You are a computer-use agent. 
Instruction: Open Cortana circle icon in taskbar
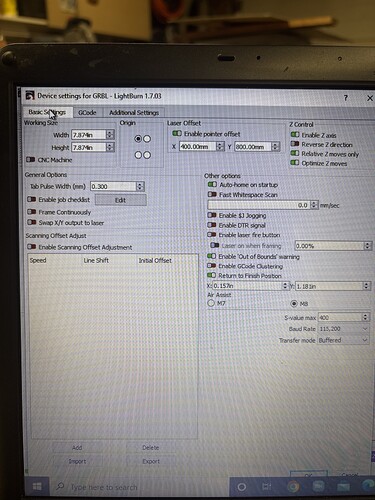click(242, 487)
